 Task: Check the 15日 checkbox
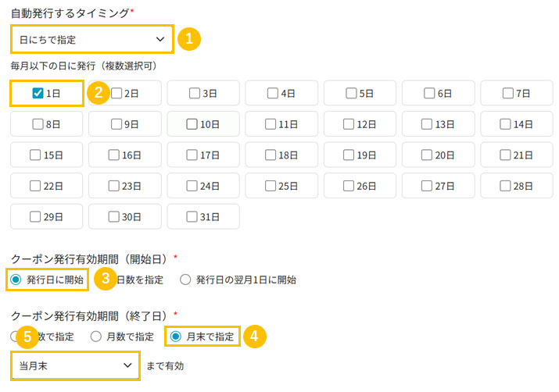(35, 155)
